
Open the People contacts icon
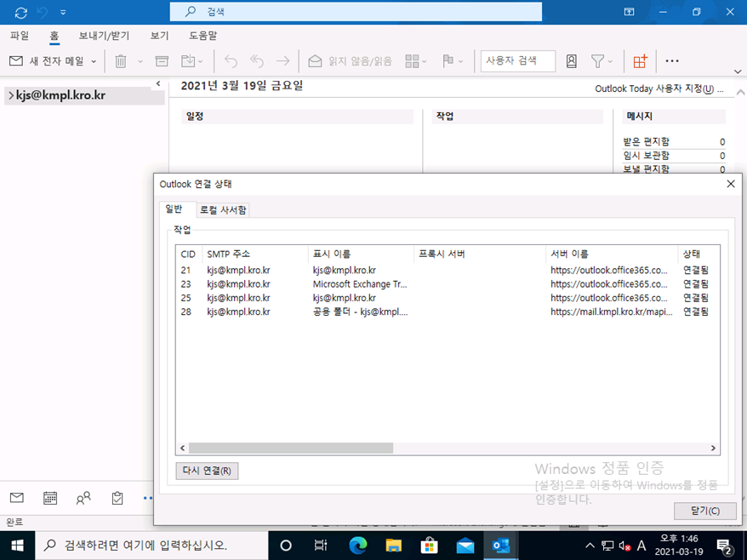[x=83, y=498]
